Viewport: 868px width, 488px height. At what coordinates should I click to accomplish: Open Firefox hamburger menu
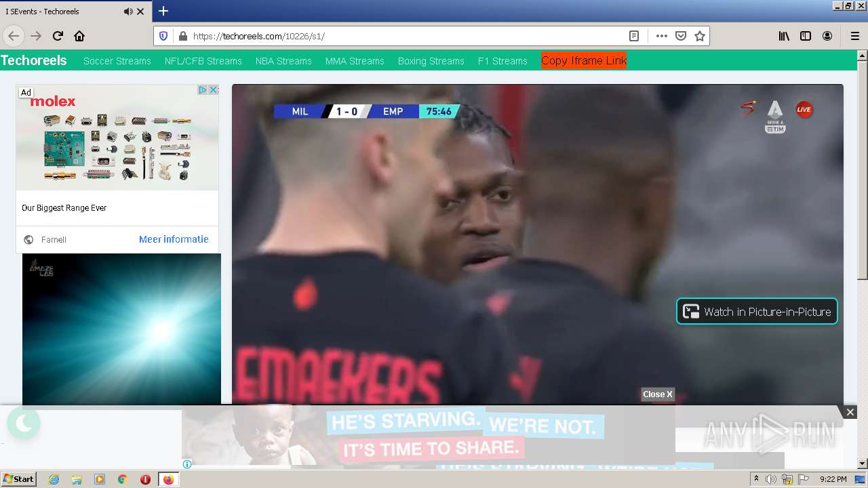pos(854,36)
